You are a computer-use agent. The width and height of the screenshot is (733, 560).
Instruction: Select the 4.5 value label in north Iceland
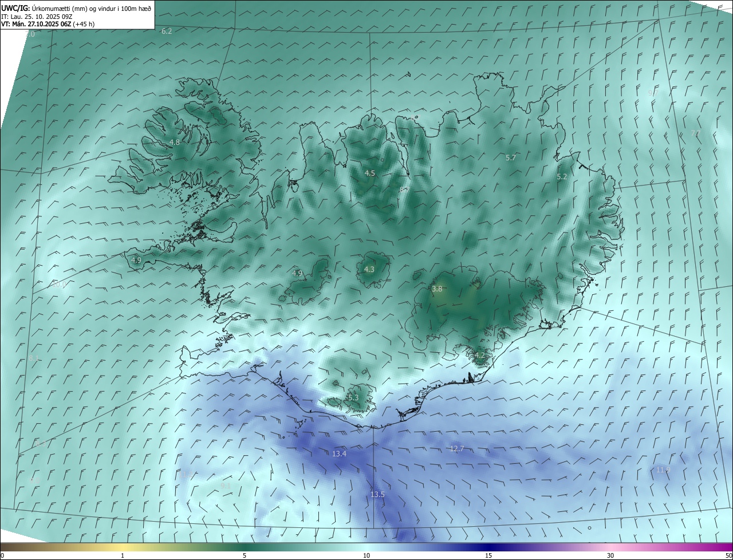370,173
